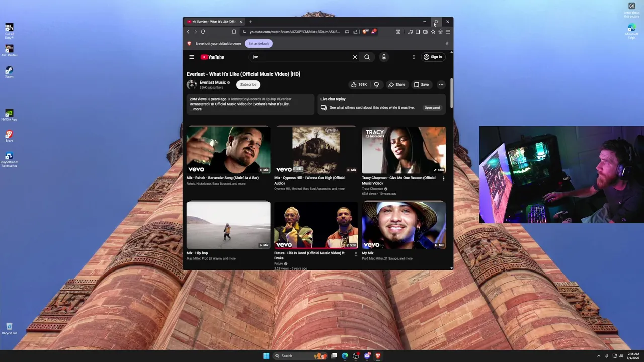This screenshot has width=644, height=362.
Task: Click the Share button
Action: (397, 85)
